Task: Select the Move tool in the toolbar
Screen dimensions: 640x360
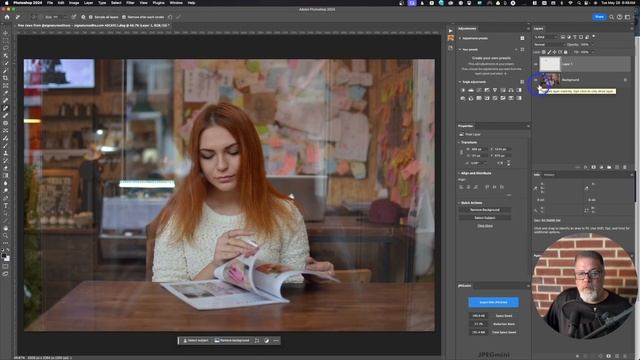Action: (5, 33)
